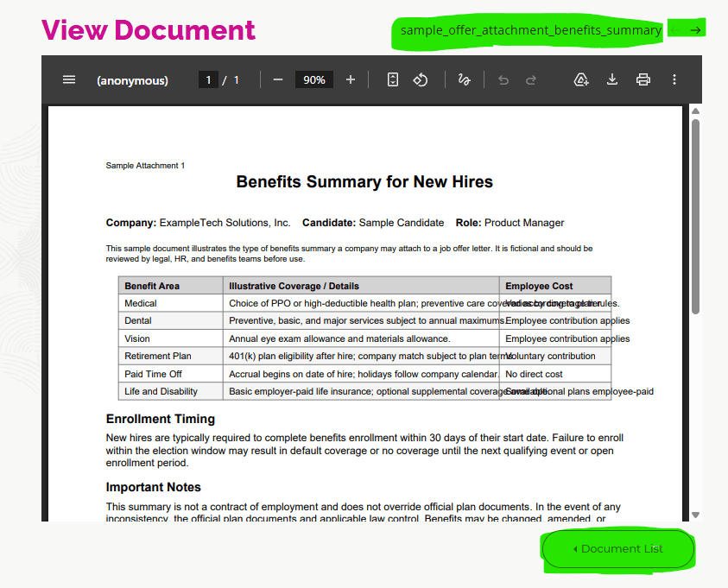Click the scrollbar down arrow
The image size is (728, 588).
[695, 515]
